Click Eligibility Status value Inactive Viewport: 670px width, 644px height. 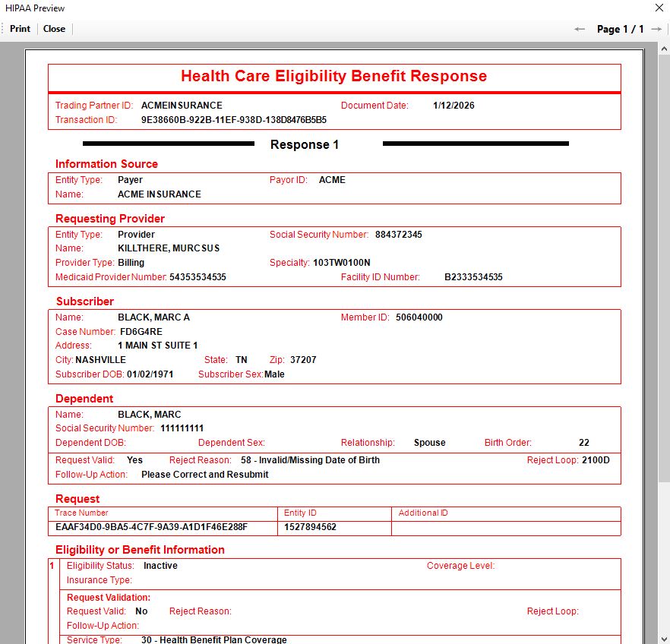click(160, 566)
